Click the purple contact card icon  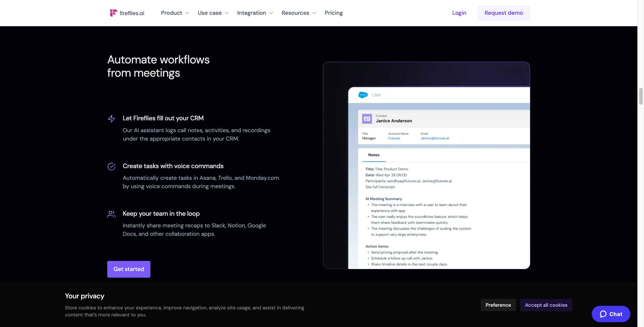click(x=367, y=119)
